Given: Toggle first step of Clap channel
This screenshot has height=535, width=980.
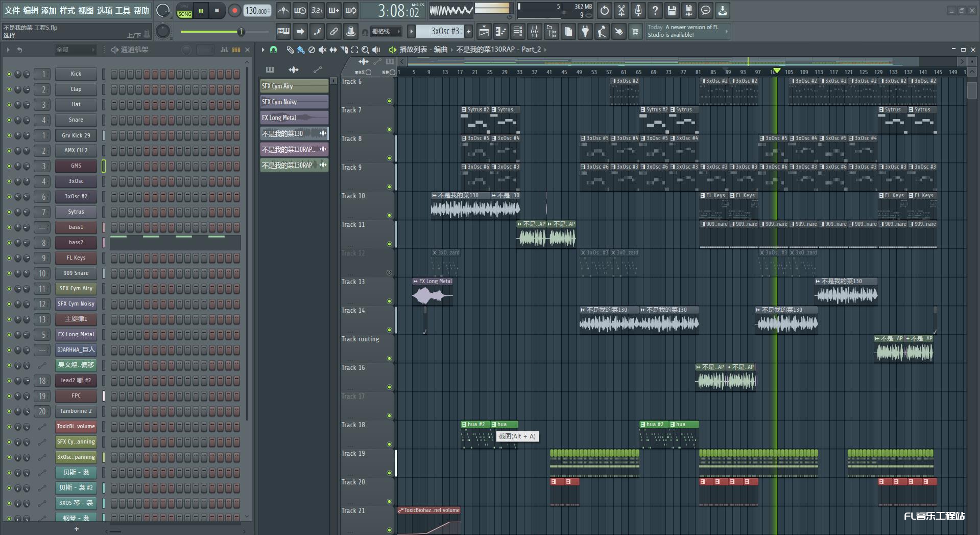Looking at the screenshot, I should pyautogui.click(x=114, y=89).
